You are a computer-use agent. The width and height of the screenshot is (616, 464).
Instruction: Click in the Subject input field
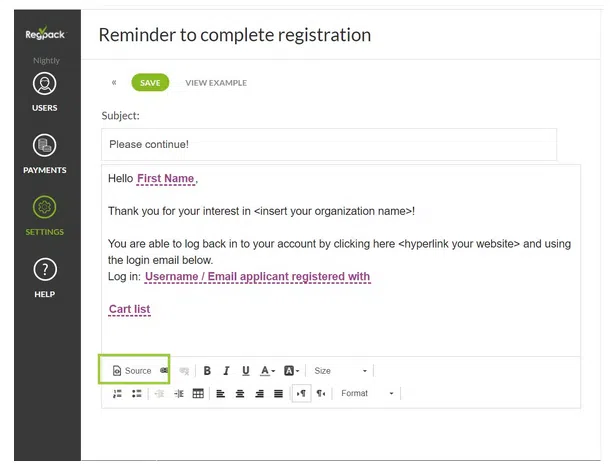tap(328, 144)
